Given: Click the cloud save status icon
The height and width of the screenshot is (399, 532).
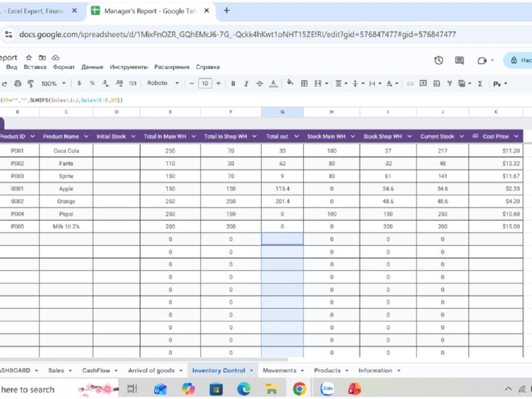Looking at the screenshot, I should pyautogui.click(x=56, y=57).
